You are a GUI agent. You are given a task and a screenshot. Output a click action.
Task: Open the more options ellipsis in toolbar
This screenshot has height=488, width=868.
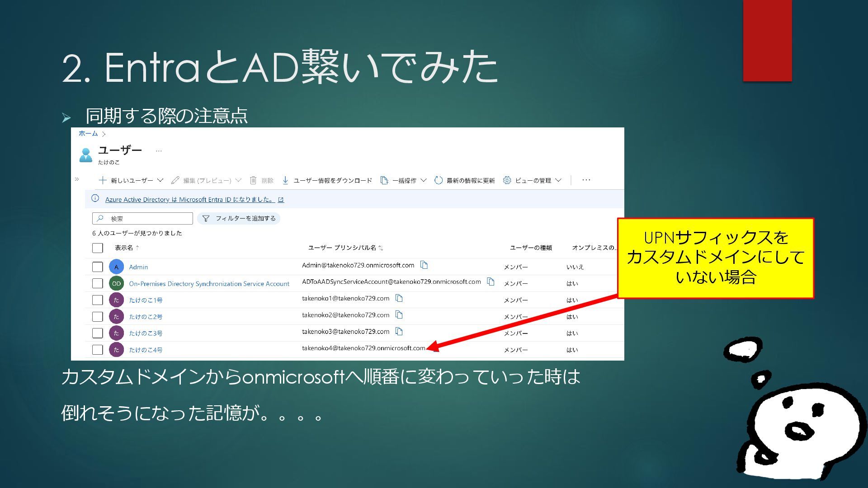[586, 180]
